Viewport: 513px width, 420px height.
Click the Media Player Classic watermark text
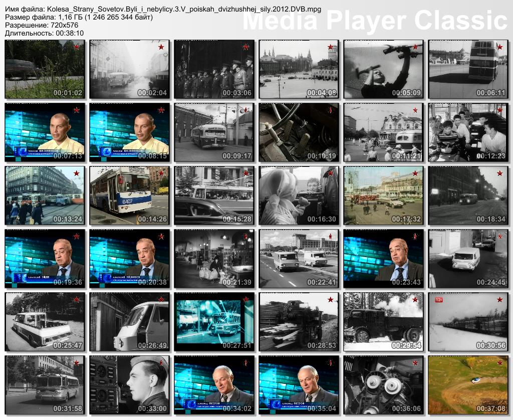(x=375, y=21)
